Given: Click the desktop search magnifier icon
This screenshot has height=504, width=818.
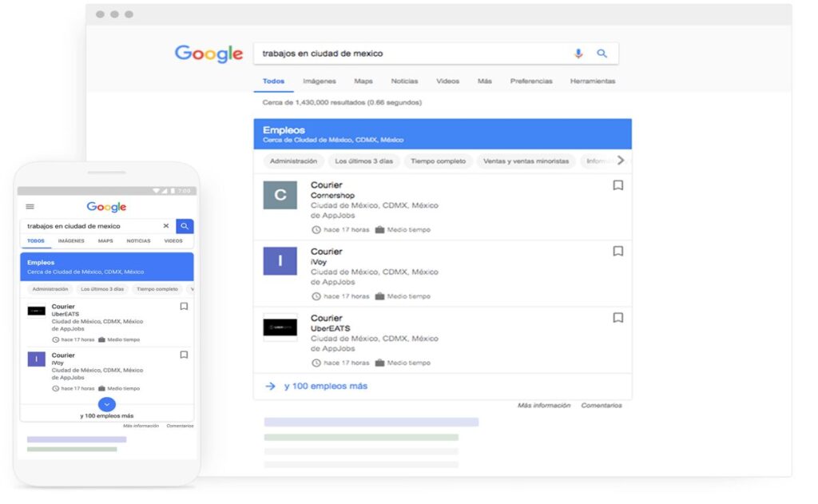Looking at the screenshot, I should pos(602,54).
